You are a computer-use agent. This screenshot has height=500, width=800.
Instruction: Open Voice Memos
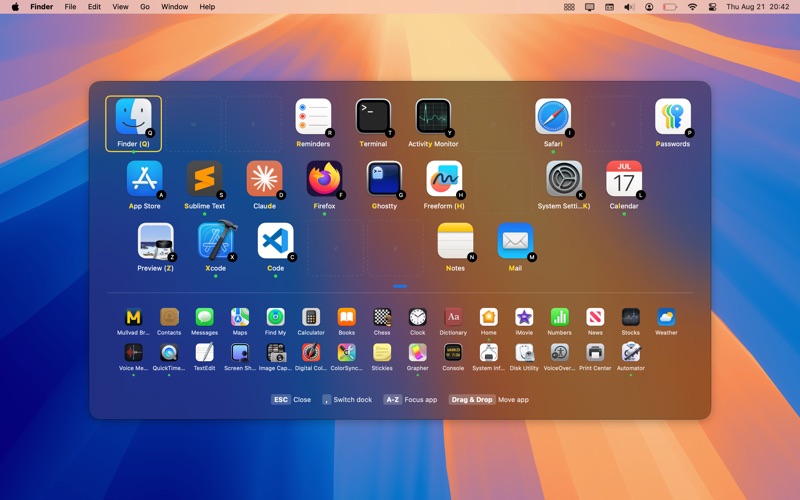(x=134, y=353)
